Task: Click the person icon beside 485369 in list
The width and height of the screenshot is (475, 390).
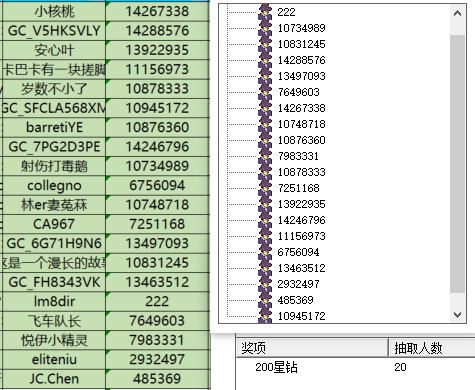Action: point(265,300)
